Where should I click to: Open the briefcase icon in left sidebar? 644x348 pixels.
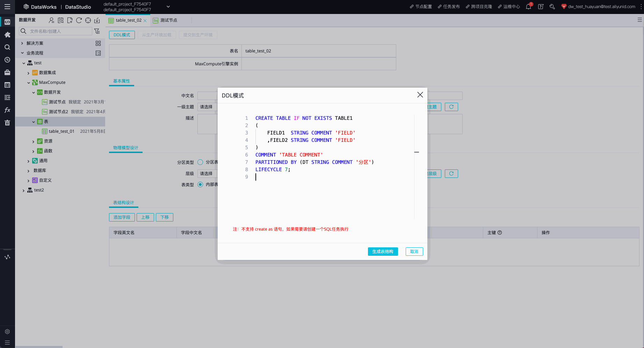coord(7,72)
